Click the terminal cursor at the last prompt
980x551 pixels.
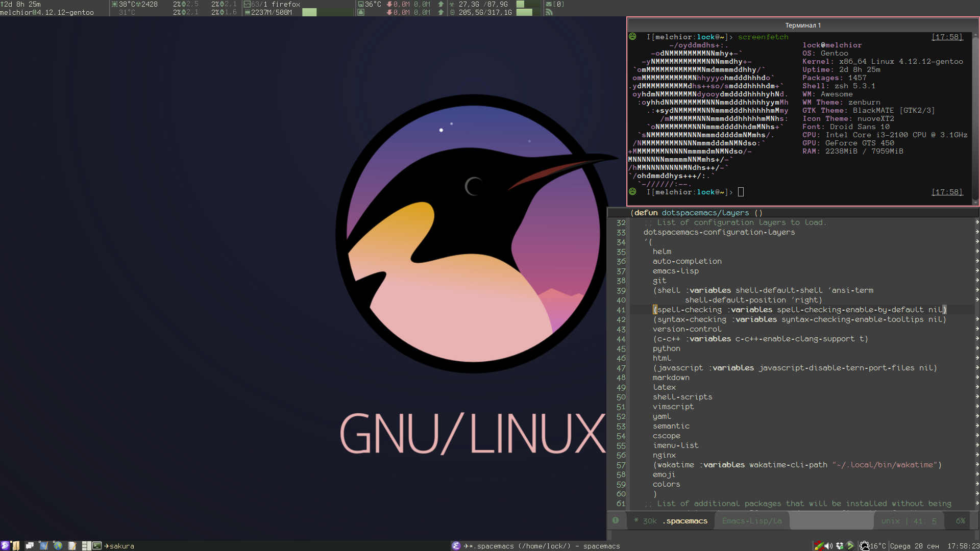coord(741,192)
